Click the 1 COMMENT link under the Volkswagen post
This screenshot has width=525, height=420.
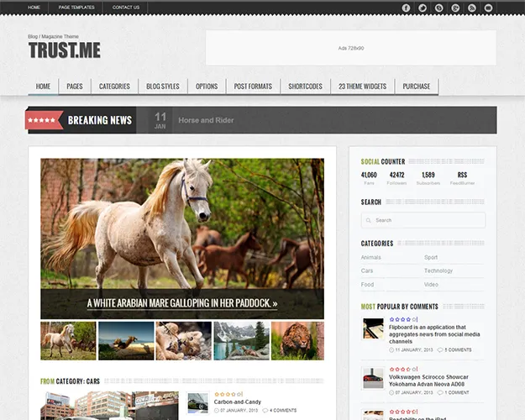click(457, 392)
